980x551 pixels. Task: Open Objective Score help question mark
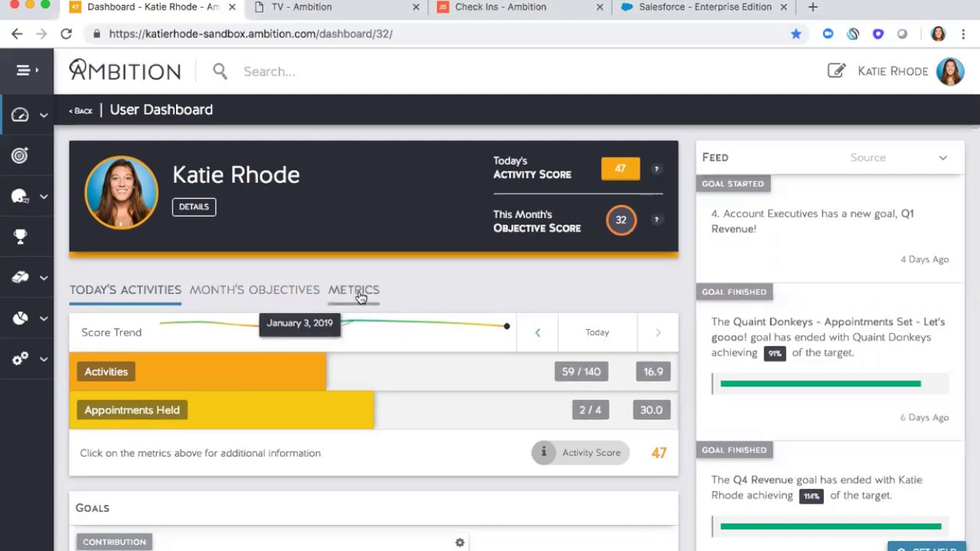tap(656, 220)
